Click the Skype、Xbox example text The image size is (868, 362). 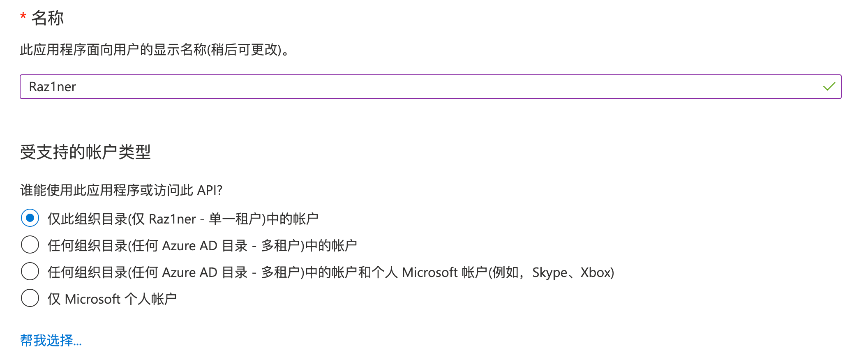[x=570, y=272]
